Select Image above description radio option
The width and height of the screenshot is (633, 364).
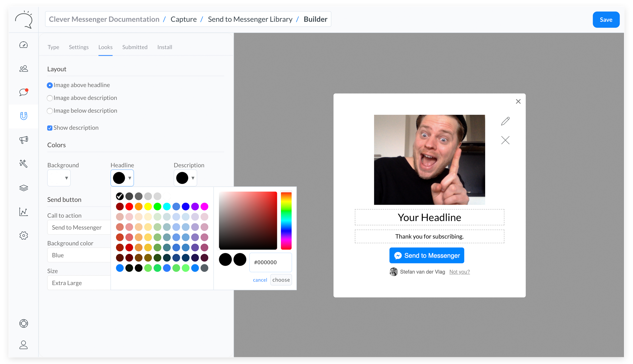pos(50,98)
